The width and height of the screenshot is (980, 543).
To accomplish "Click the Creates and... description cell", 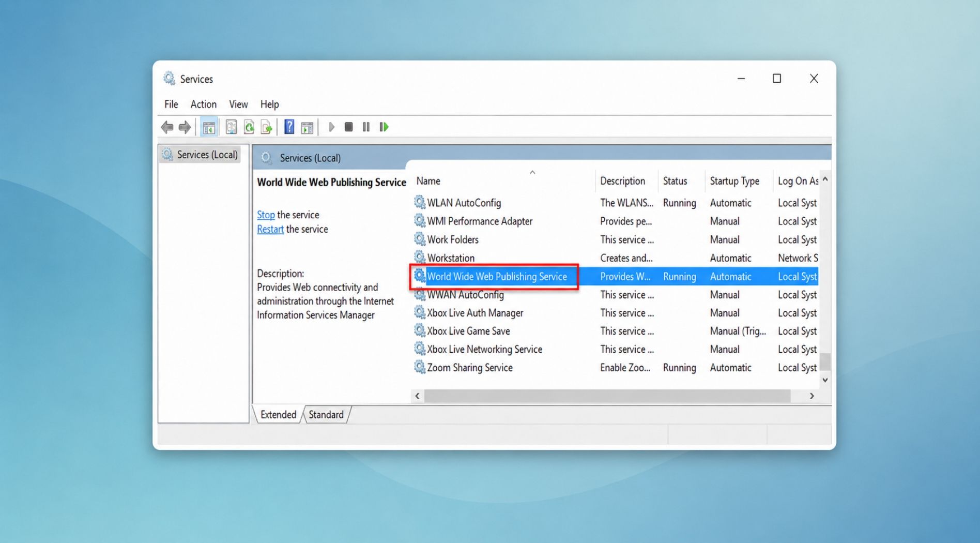I will [x=626, y=258].
